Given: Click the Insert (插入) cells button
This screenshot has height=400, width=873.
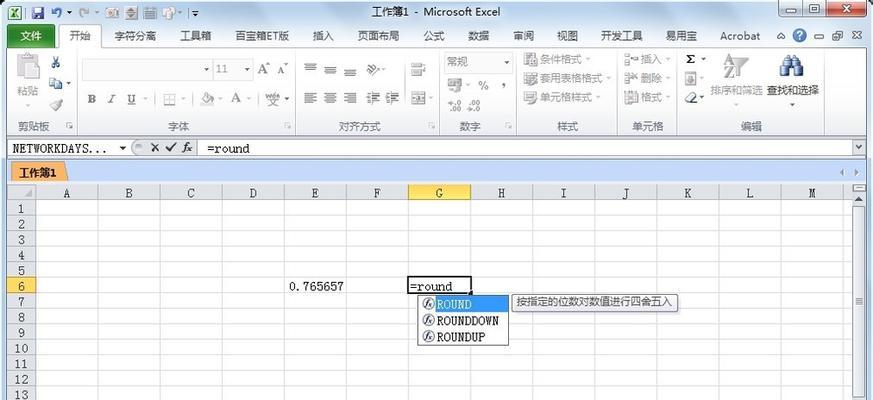Looking at the screenshot, I should click(x=648, y=59).
